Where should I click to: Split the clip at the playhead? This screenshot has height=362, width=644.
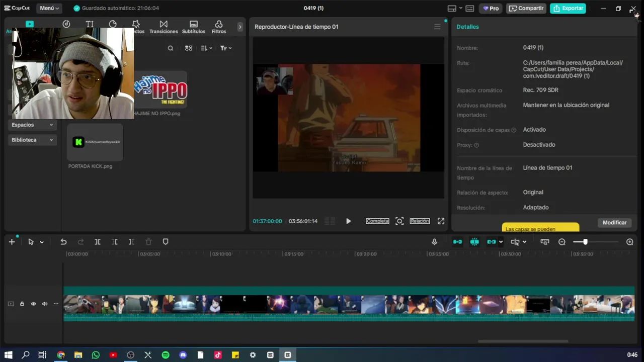(98, 242)
